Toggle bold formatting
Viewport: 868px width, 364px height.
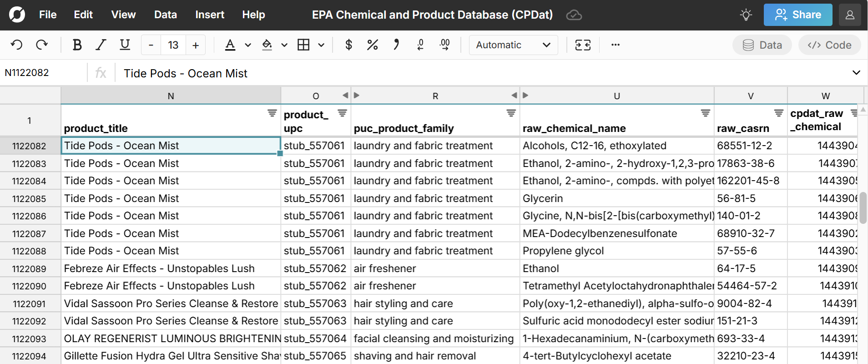[x=77, y=45]
